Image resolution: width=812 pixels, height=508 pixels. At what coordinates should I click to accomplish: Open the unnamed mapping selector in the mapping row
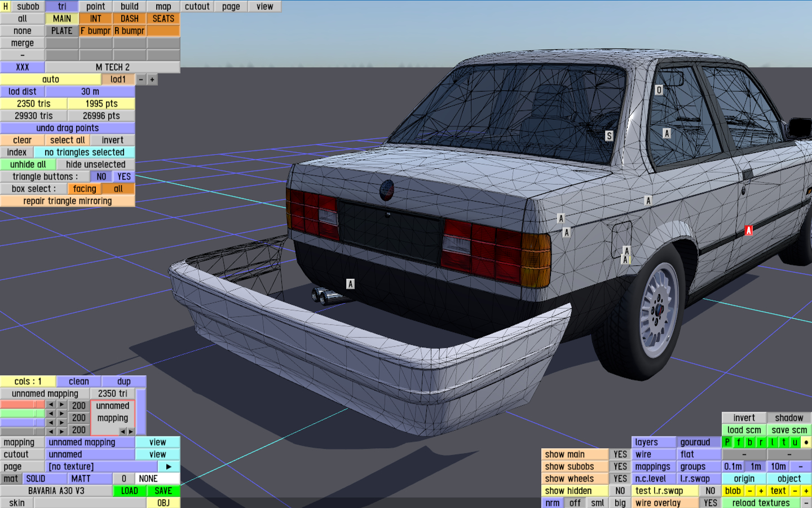[90, 443]
